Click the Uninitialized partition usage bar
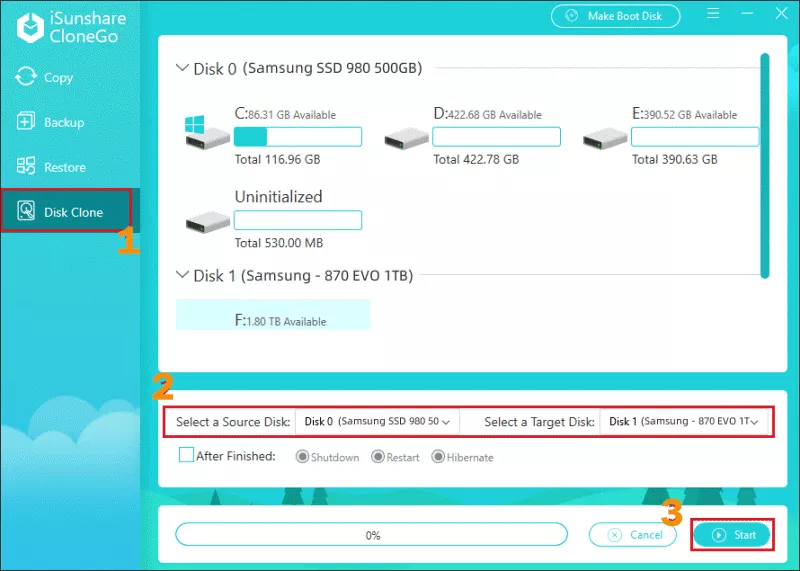The image size is (800, 571). point(298,220)
